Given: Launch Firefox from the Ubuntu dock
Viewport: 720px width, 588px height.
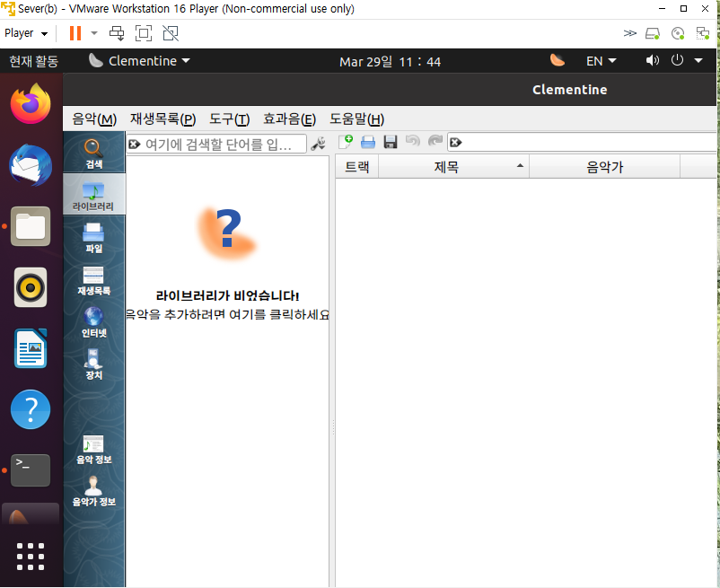Looking at the screenshot, I should pos(31,104).
